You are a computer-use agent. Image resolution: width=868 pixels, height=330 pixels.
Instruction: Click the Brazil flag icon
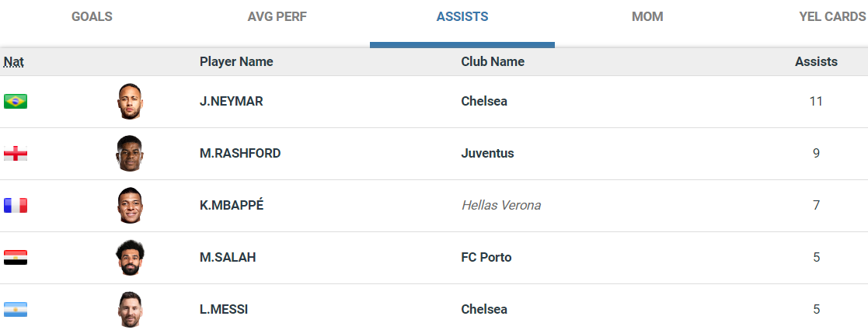(x=16, y=102)
